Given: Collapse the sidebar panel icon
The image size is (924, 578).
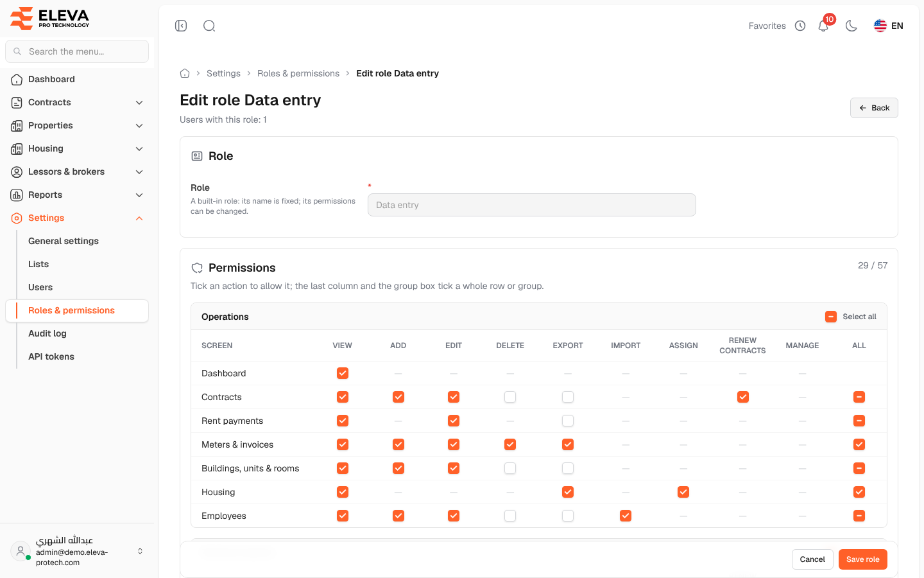Looking at the screenshot, I should pos(181,26).
